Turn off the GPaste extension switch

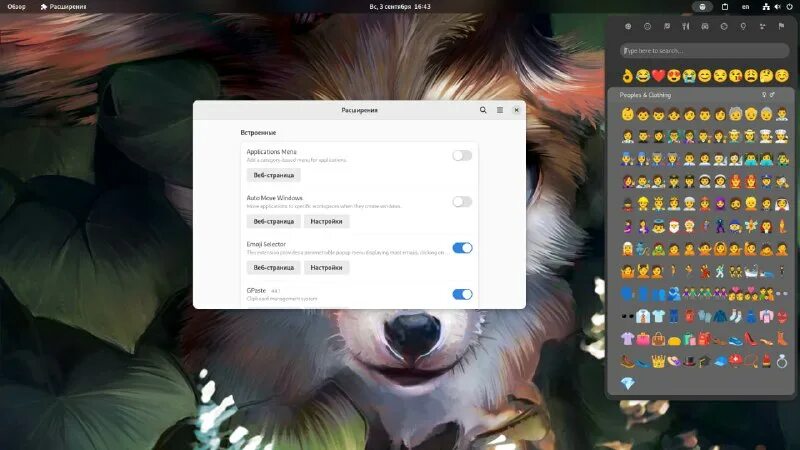pyautogui.click(x=462, y=294)
